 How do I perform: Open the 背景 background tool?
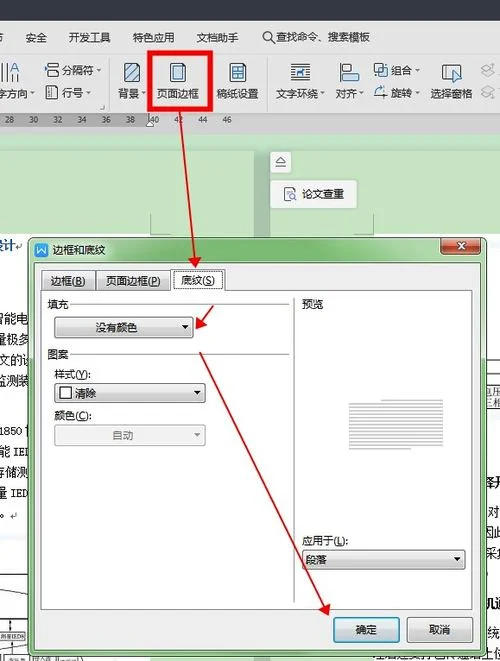[x=132, y=81]
